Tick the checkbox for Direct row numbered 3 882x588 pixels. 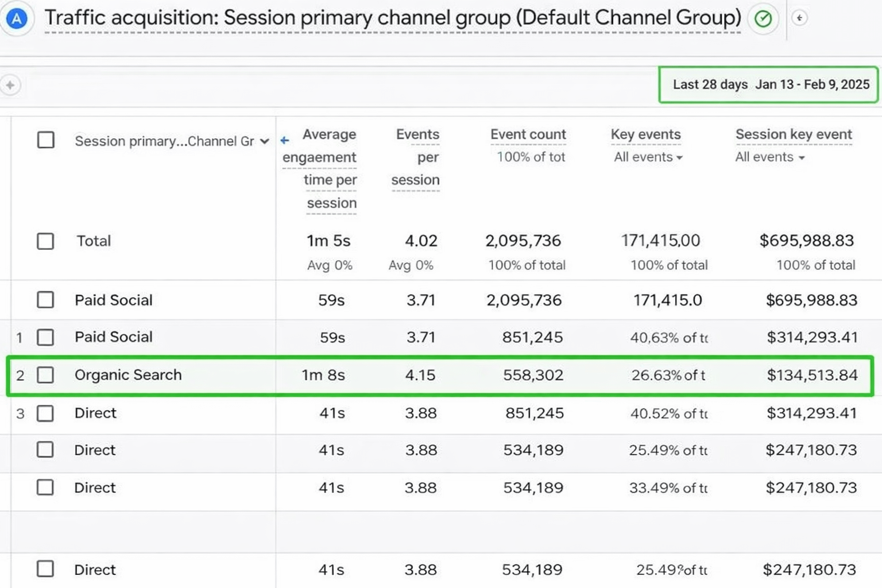tap(45, 413)
